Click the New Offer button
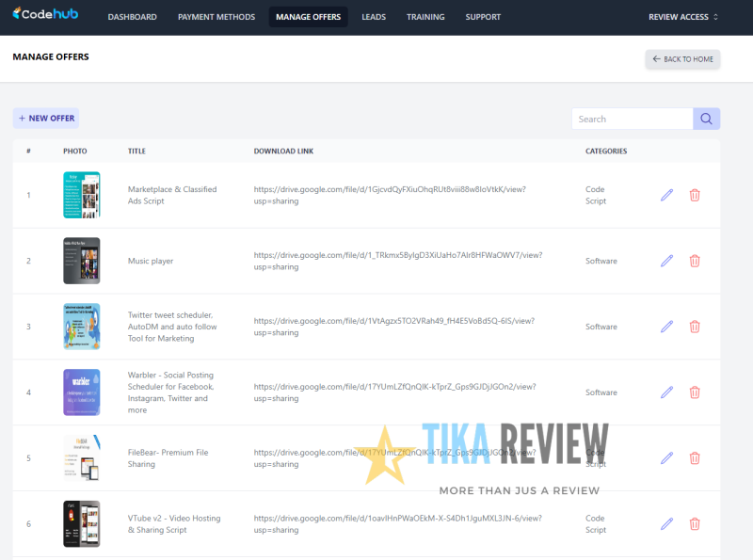 tap(45, 118)
